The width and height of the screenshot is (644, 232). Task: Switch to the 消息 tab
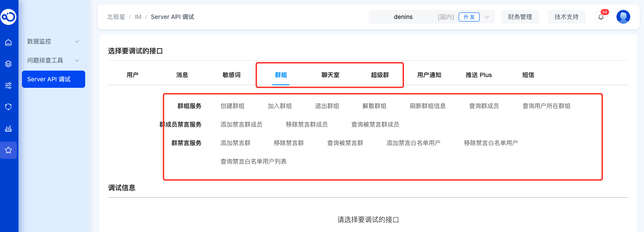(x=182, y=75)
